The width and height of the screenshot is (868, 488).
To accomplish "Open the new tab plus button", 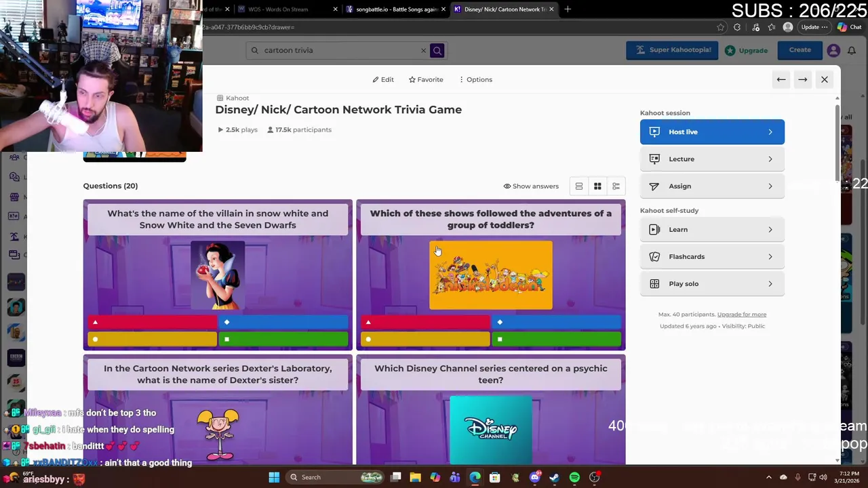I will click(x=568, y=9).
